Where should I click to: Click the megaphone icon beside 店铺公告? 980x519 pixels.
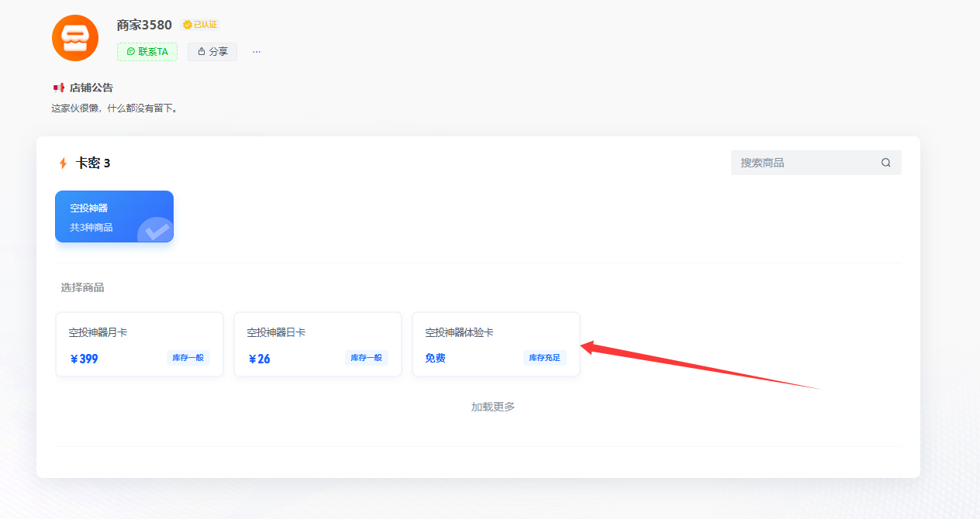pos(59,87)
